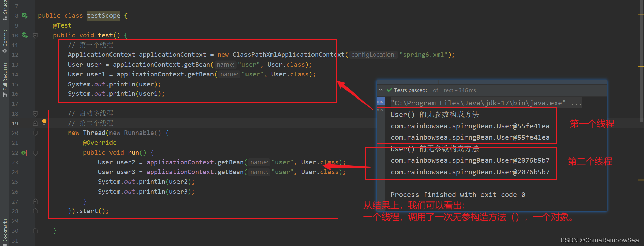Toggle the comment fold marker at line 18
This screenshot has width=644, height=246.
[x=35, y=113]
